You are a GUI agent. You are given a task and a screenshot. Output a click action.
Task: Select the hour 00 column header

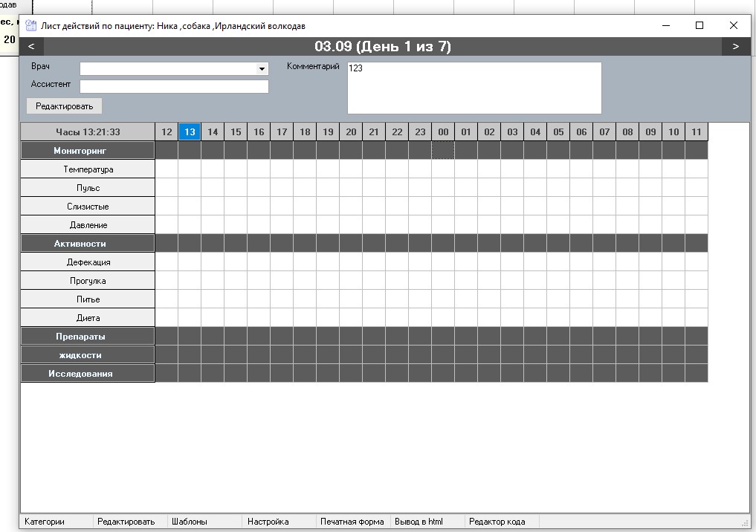click(443, 132)
